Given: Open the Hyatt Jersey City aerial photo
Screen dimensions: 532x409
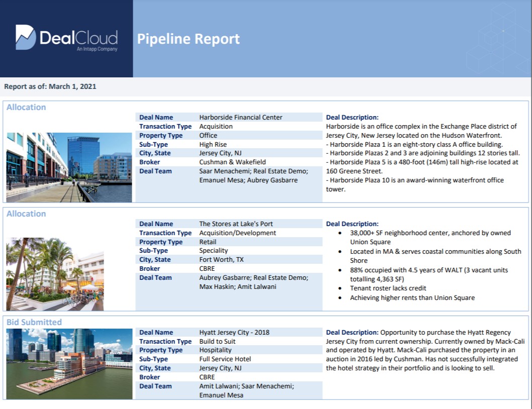Looking at the screenshot, I should (x=70, y=364).
